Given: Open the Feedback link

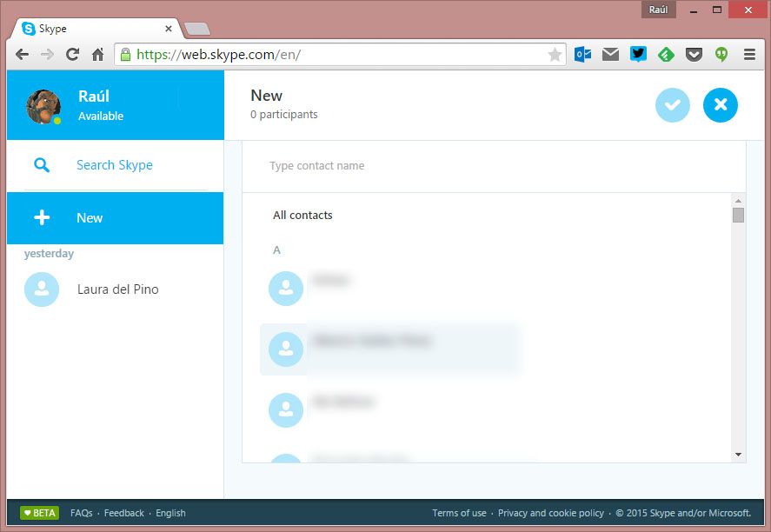Looking at the screenshot, I should (124, 513).
